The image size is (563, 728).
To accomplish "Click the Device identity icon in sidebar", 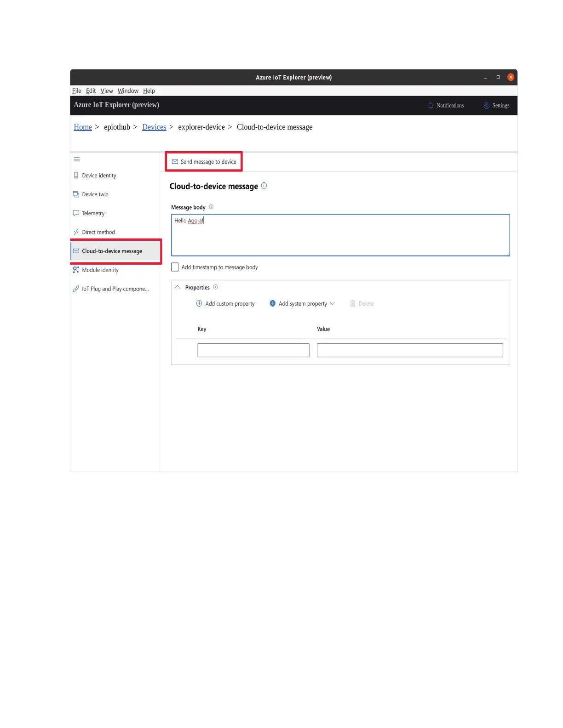I will click(76, 175).
